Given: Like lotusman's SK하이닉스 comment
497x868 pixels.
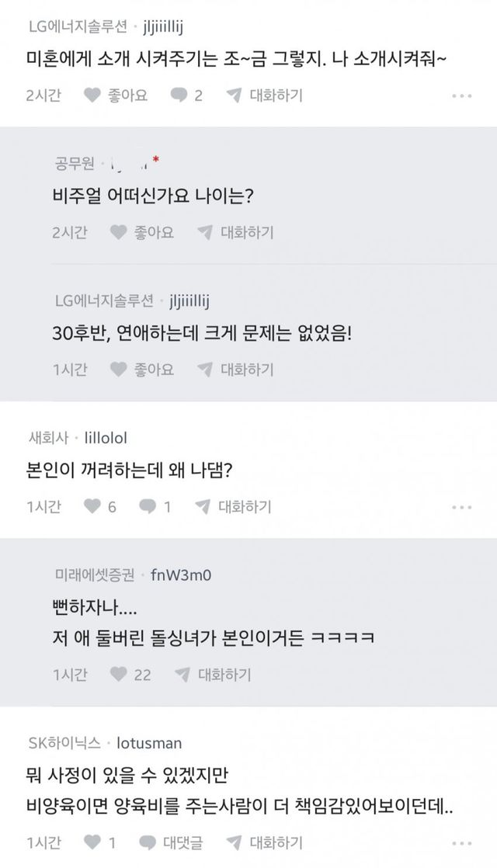Looking at the screenshot, I should tap(92, 841).
